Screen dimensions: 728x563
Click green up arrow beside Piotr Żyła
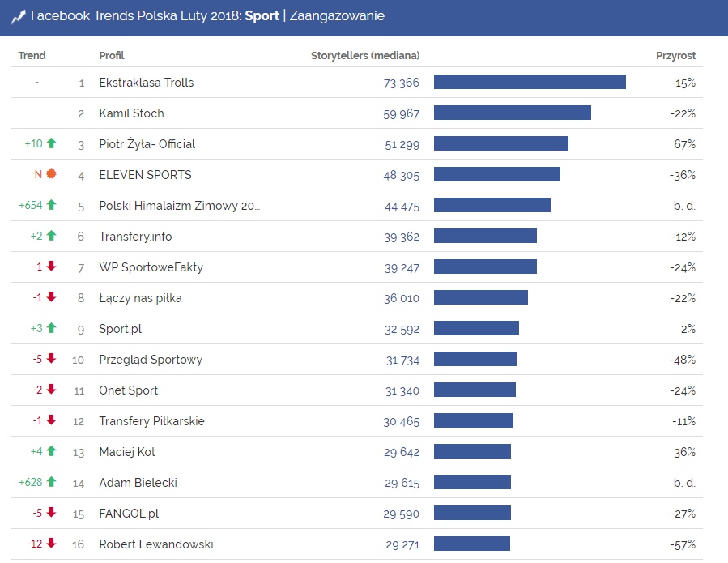coord(52,143)
